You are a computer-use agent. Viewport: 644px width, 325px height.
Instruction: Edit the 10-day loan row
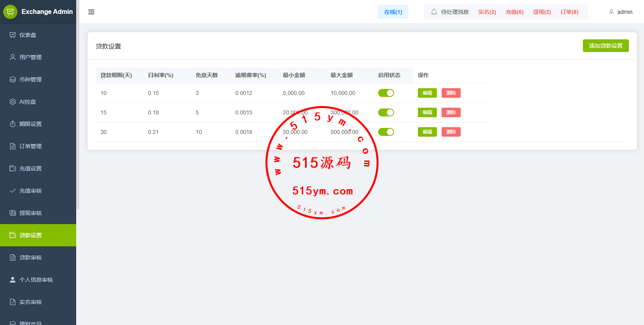[x=427, y=93]
